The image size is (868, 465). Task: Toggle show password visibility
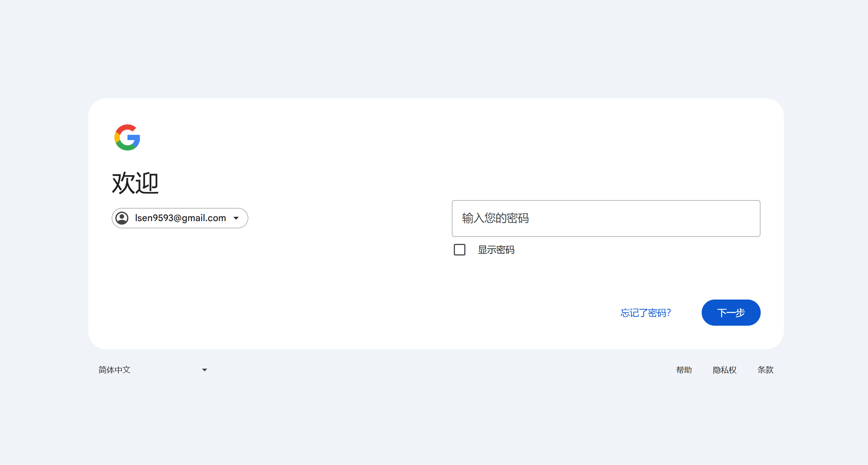point(459,249)
